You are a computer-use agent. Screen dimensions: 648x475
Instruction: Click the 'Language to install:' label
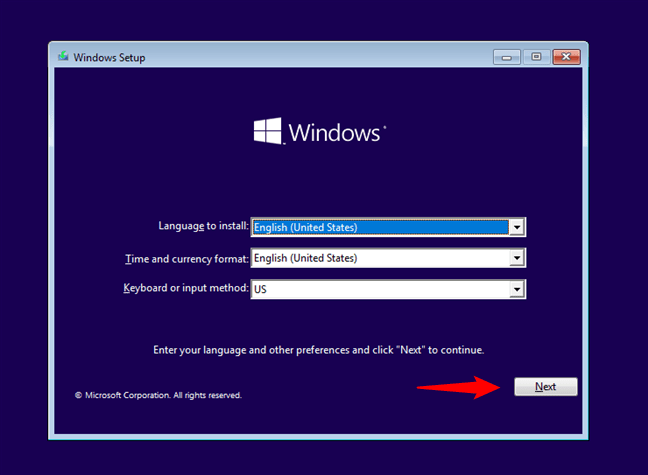203,226
